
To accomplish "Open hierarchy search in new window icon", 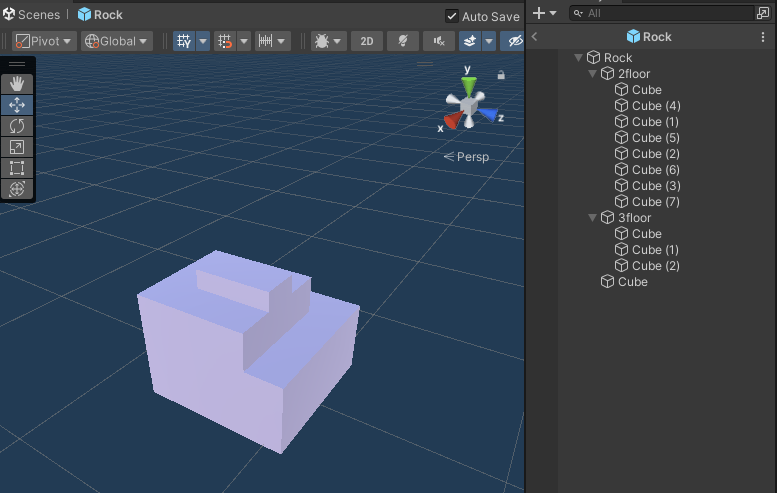I will click(x=763, y=13).
